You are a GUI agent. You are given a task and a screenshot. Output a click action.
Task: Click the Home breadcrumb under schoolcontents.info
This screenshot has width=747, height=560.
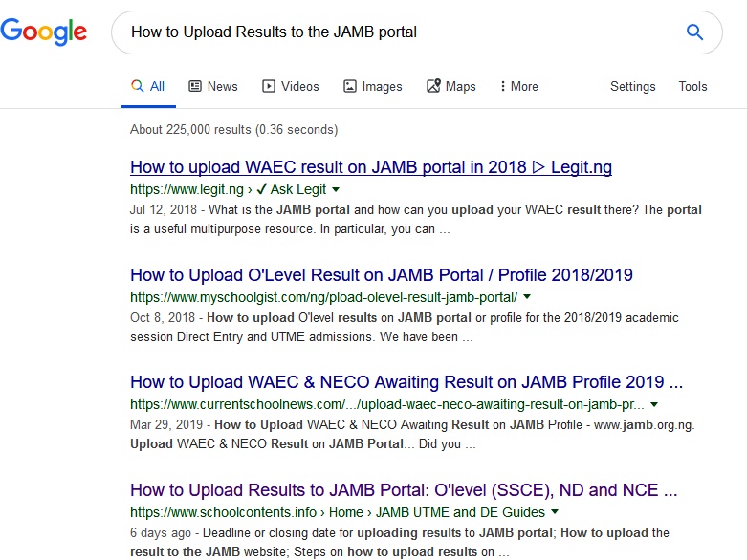pos(346,512)
